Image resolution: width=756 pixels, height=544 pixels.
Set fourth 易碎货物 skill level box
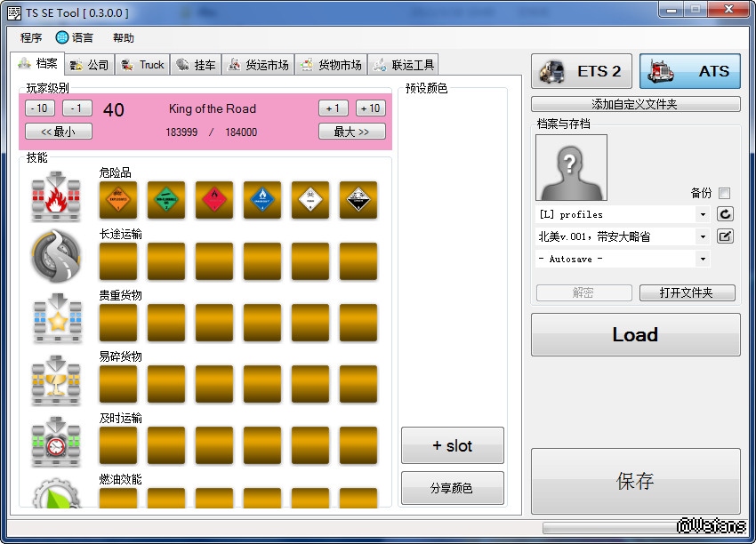click(262, 384)
